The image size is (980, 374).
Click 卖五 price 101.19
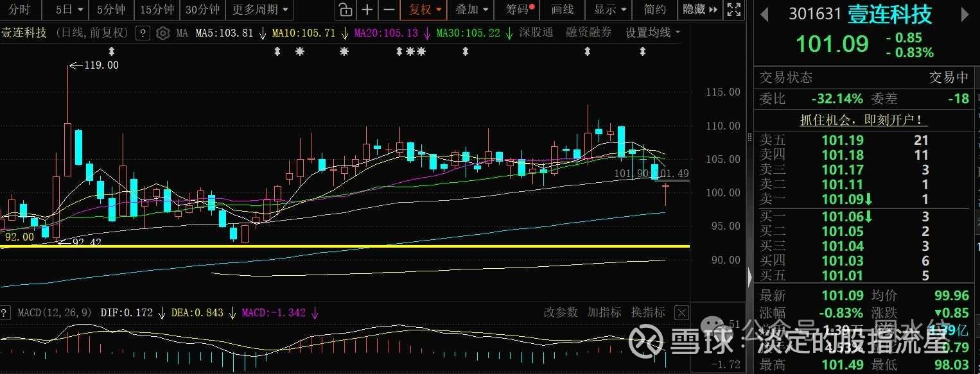tap(843, 140)
